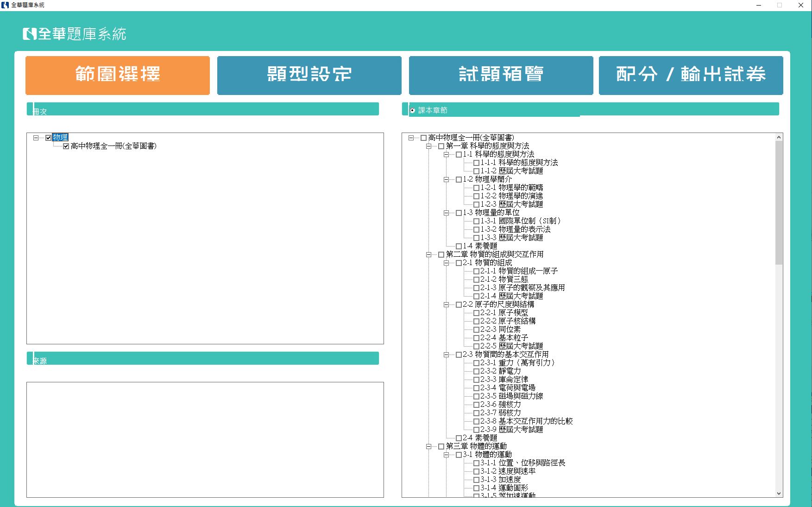The width and height of the screenshot is (812, 507).
Task: Select 2-3-8 基本交互作用力的比較 row
Action: (x=526, y=421)
